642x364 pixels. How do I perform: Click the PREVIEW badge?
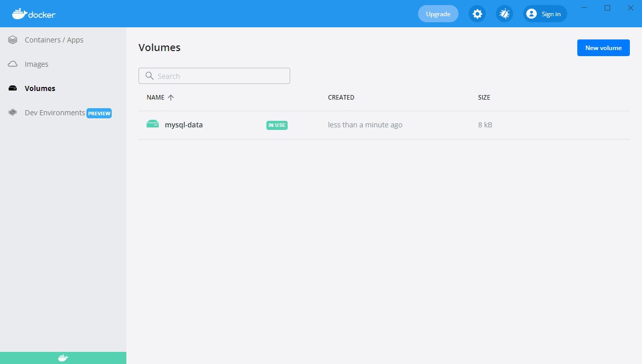point(99,113)
